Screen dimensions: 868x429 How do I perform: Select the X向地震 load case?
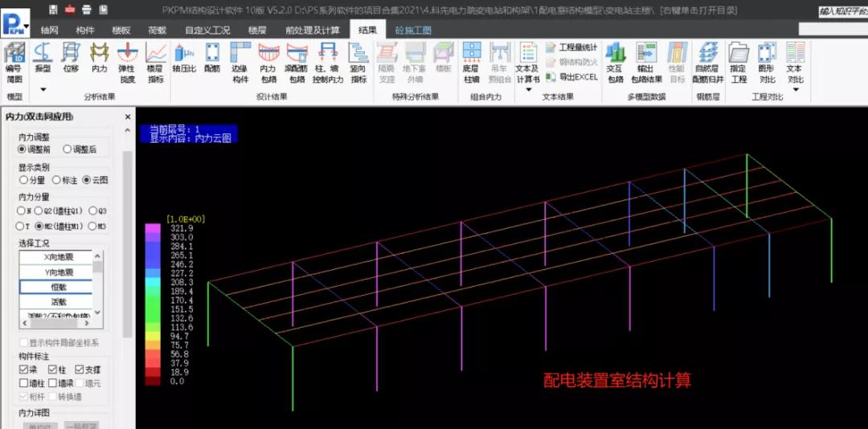click(56, 257)
